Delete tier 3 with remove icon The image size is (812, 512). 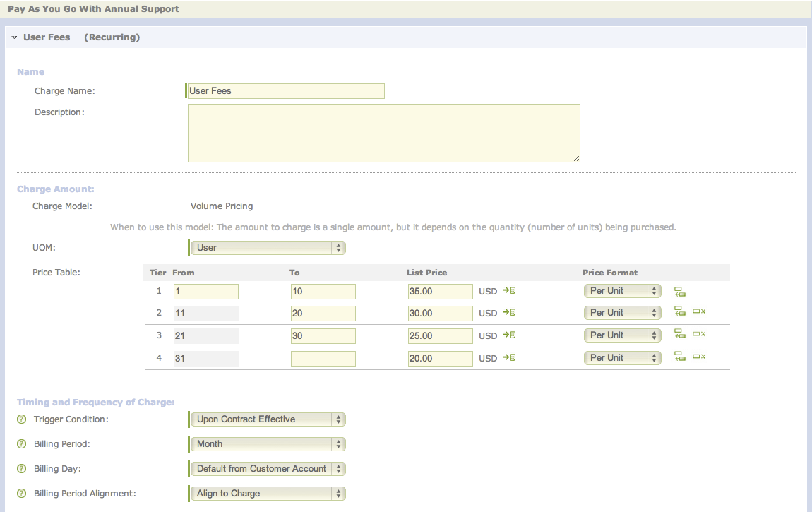[x=699, y=335]
